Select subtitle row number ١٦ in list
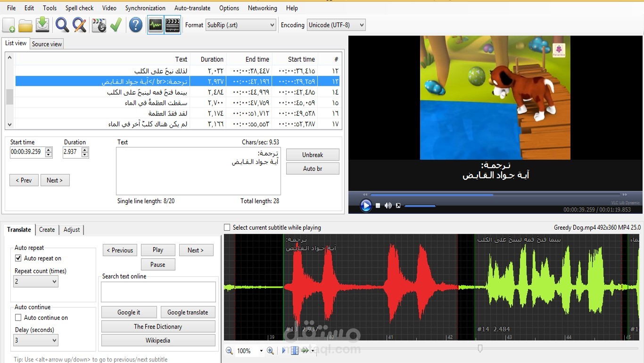 pos(177,113)
